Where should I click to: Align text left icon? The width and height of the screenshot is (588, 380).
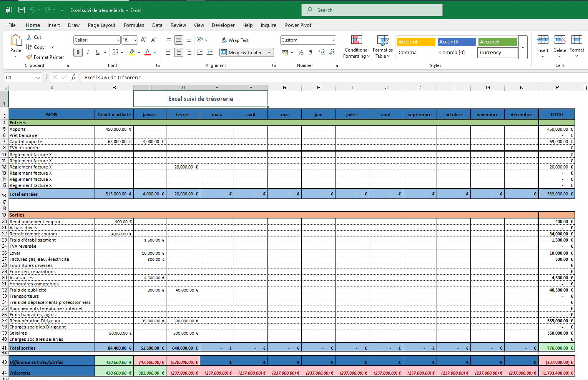(169, 52)
